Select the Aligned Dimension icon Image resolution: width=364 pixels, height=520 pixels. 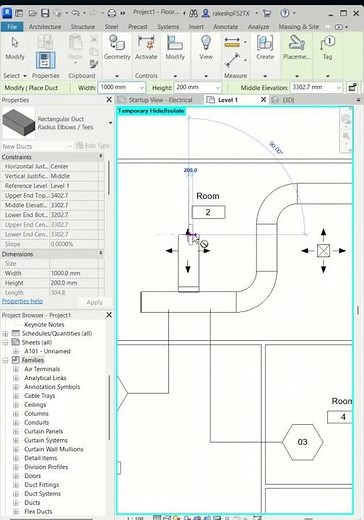click(x=232, y=61)
